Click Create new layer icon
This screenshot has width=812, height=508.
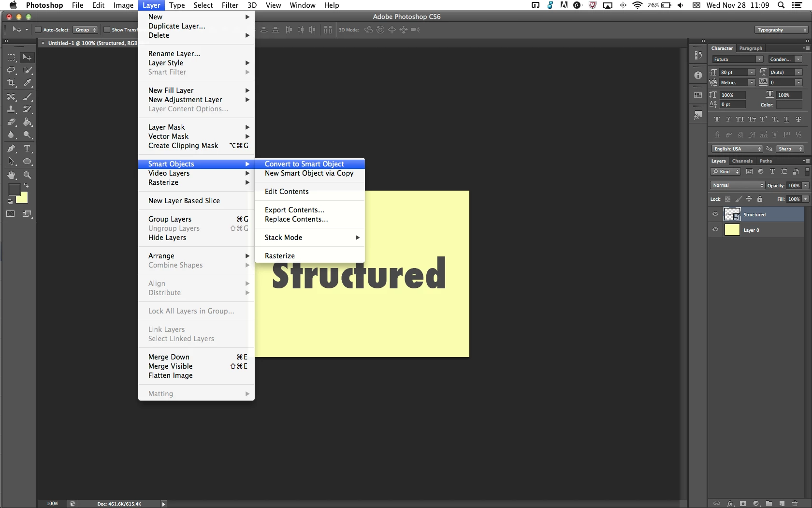(782, 504)
